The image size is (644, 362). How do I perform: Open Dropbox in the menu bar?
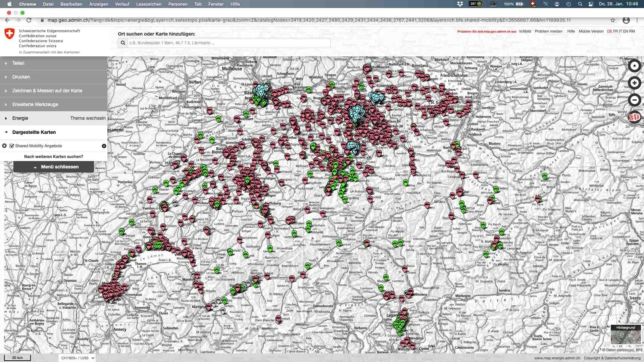pyautogui.click(x=460, y=4)
